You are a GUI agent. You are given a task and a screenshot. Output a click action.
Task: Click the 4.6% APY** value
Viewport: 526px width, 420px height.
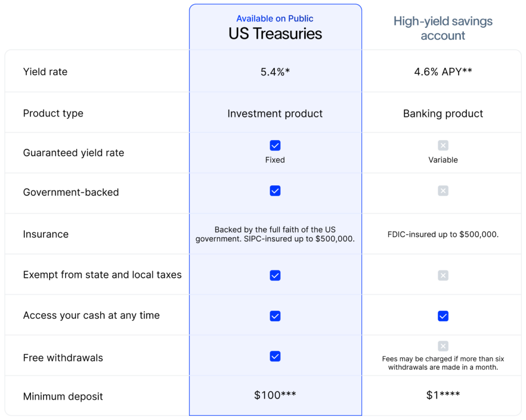point(443,72)
